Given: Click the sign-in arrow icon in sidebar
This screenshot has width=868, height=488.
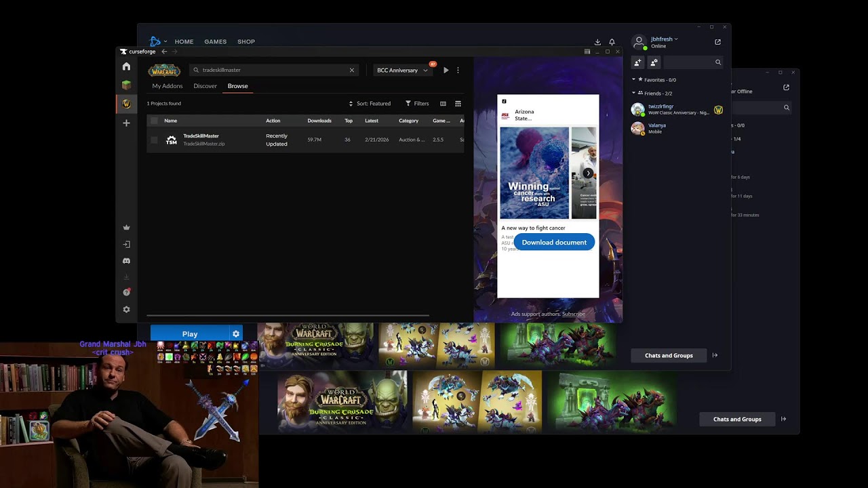Looking at the screenshot, I should pyautogui.click(x=126, y=244).
